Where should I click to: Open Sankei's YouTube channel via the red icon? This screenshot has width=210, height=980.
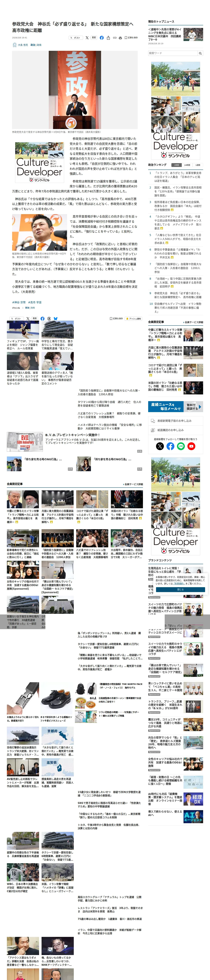point(191,446)
